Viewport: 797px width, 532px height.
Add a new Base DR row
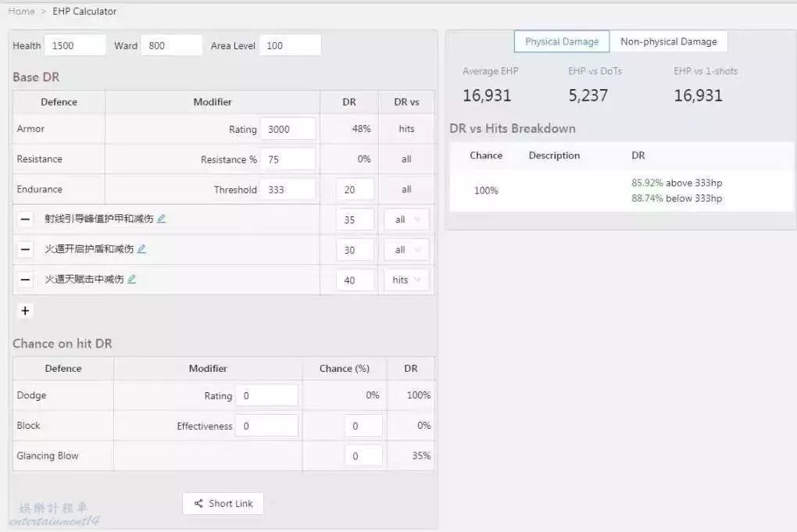[x=25, y=311]
